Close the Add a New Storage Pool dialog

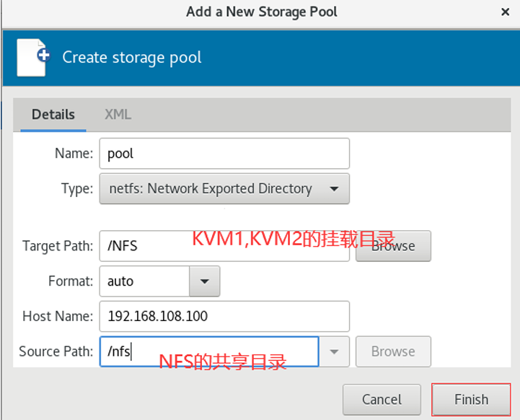tap(505, 12)
